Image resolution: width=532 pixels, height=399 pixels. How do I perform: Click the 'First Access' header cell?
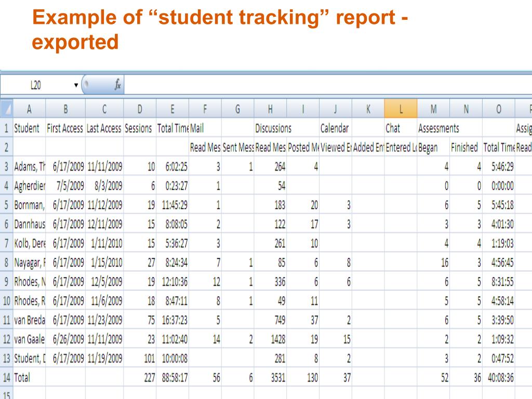coord(65,128)
